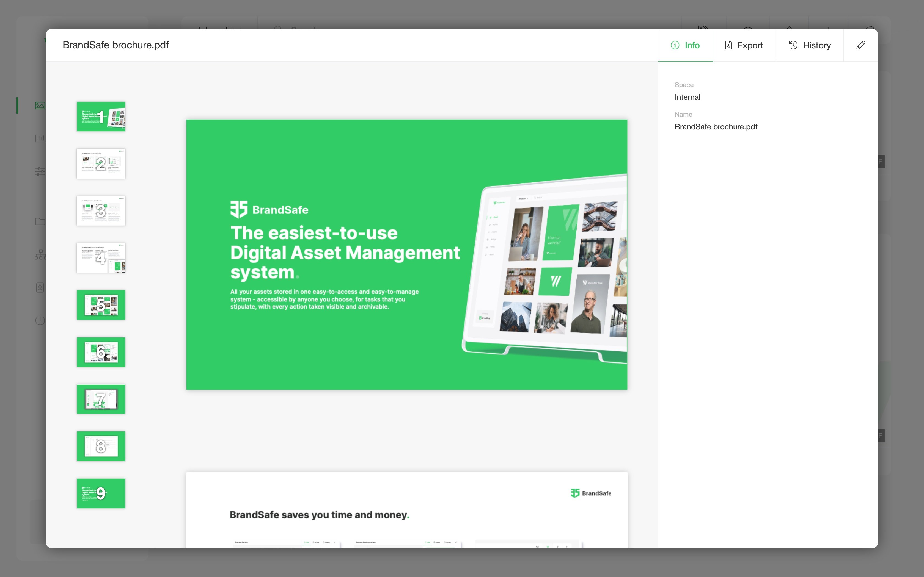This screenshot has width=924, height=577.
Task: Click the green brochure cover page preview
Action: (407, 254)
